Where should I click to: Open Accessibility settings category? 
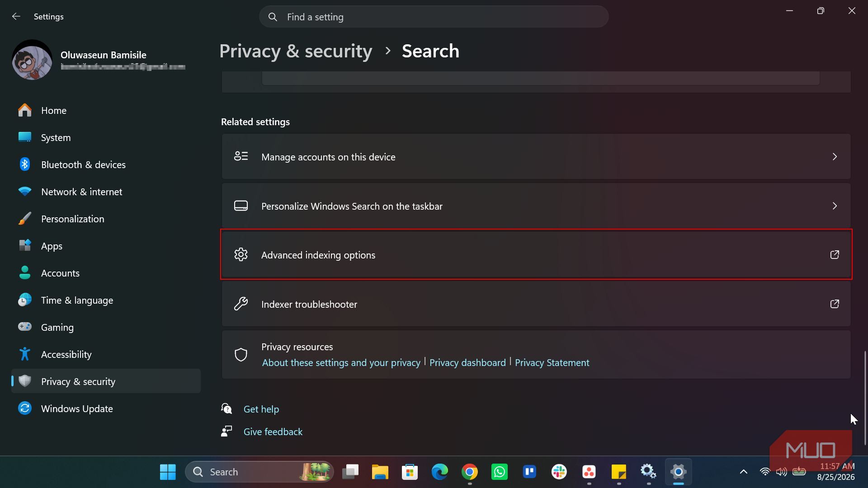tap(106, 355)
